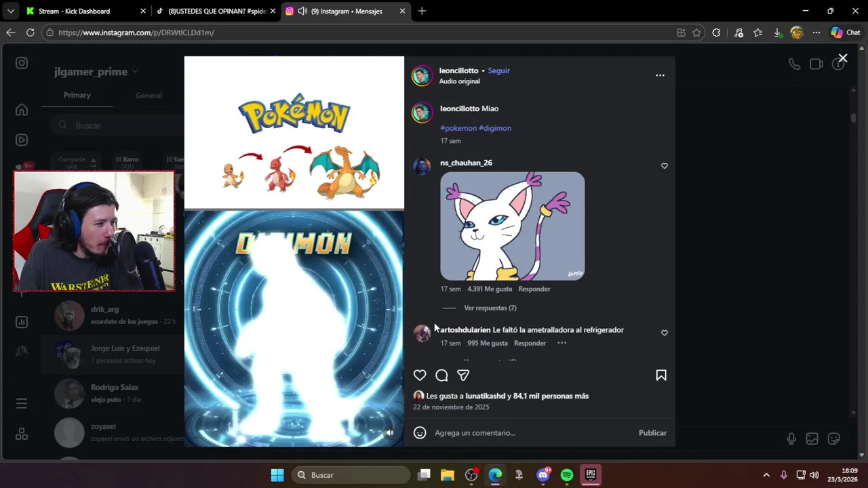
Task: Open Edge settings and more menu
Action: pyautogui.click(x=816, y=33)
